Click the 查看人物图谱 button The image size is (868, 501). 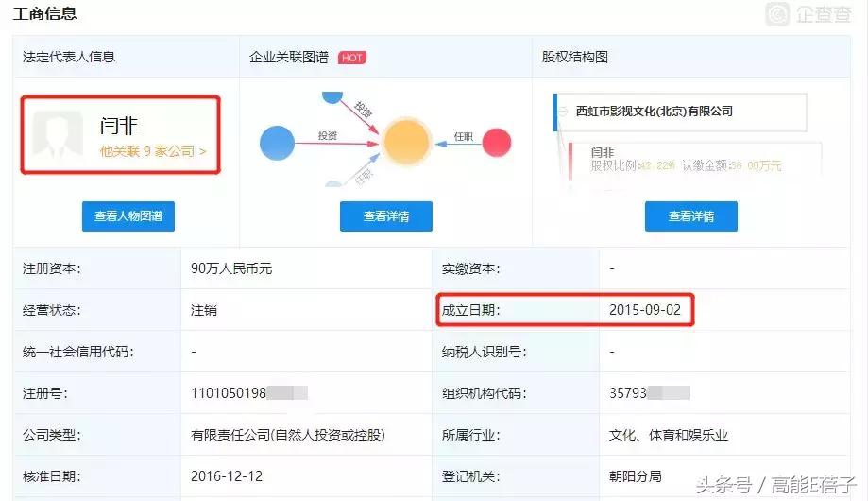[x=128, y=216]
